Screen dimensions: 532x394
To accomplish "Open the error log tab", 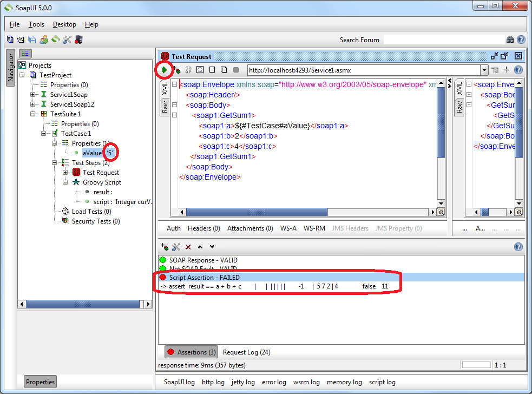I will click(274, 382).
